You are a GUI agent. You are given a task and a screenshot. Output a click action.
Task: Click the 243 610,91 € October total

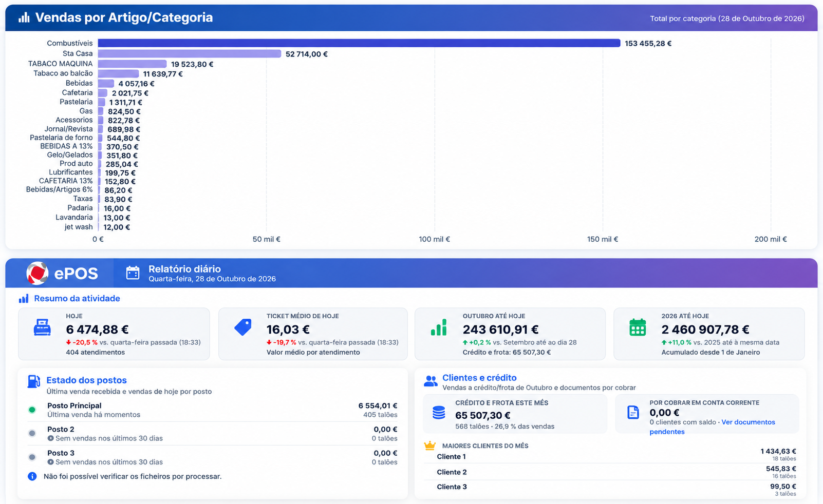[x=500, y=329]
